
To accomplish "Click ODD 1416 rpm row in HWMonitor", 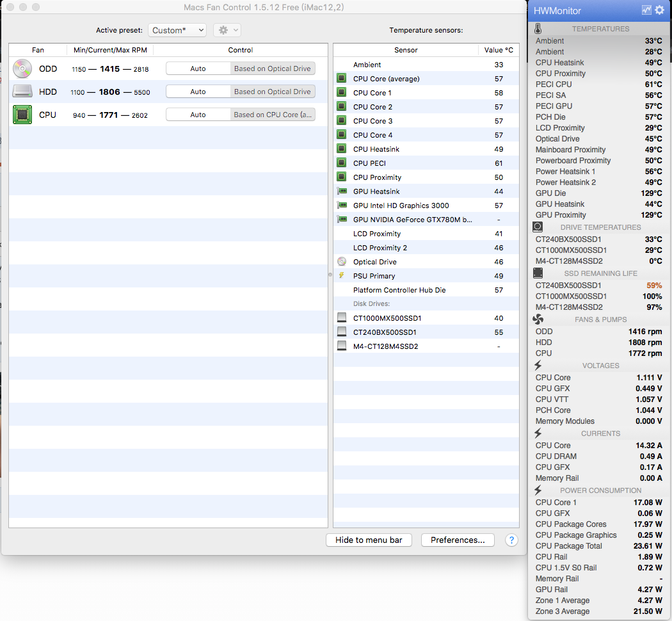I will click(598, 331).
